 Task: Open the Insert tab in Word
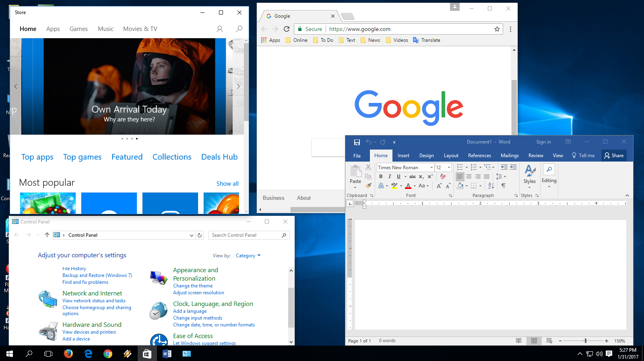[403, 156]
